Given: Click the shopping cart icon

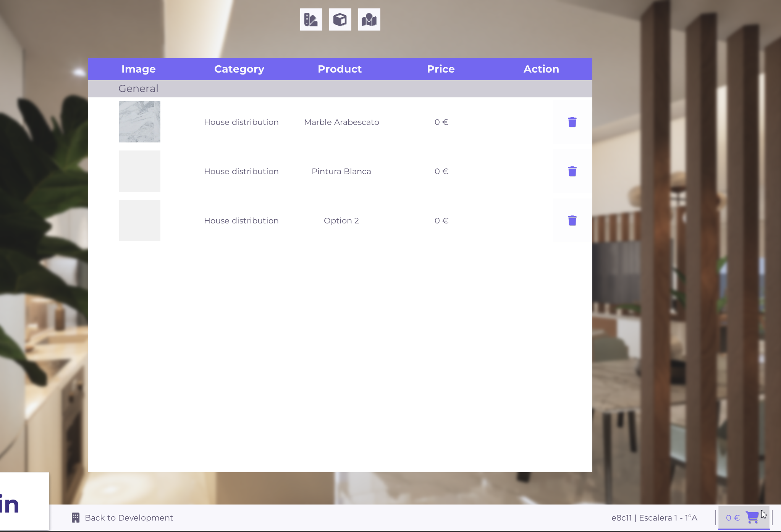Looking at the screenshot, I should coord(752,517).
